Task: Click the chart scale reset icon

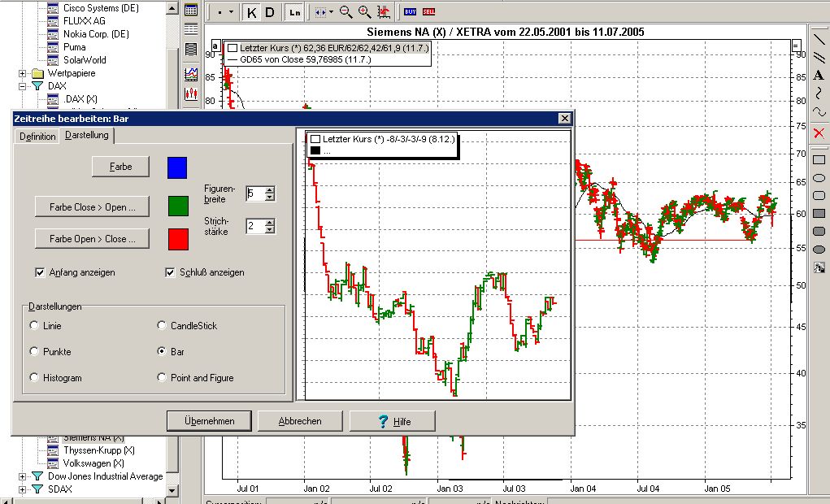Action: 384,12
